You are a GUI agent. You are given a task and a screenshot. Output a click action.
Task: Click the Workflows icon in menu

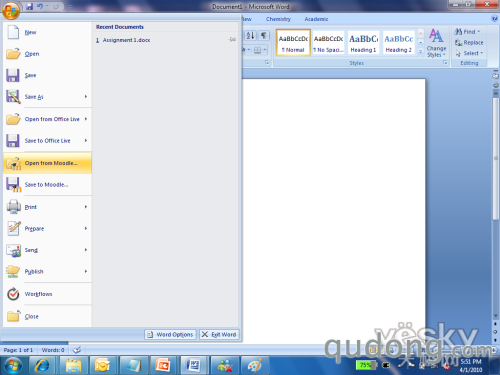coord(13,294)
